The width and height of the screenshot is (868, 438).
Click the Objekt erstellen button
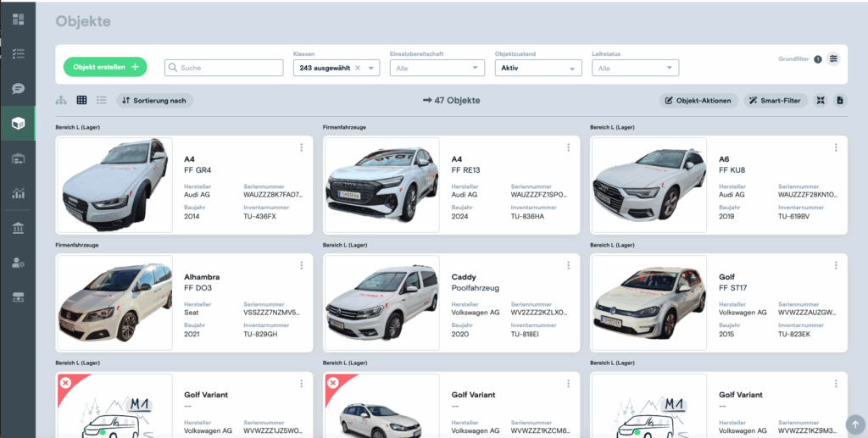[x=105, y=67]
